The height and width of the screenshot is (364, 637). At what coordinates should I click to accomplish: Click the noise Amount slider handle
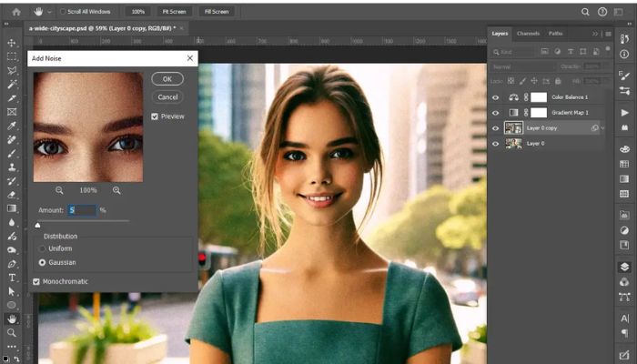38,225
